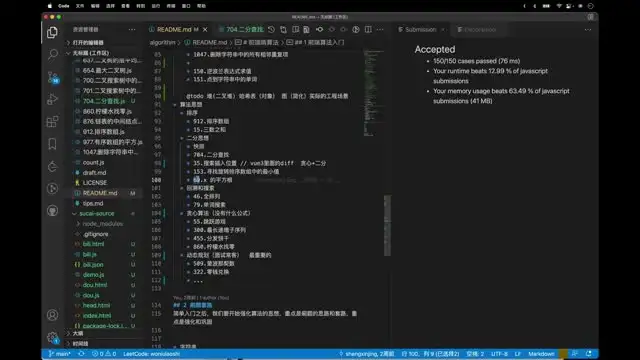Viewport: 640px width, 360px height.
Task: Open the Extensions view
Action: (x=52, y=121)
